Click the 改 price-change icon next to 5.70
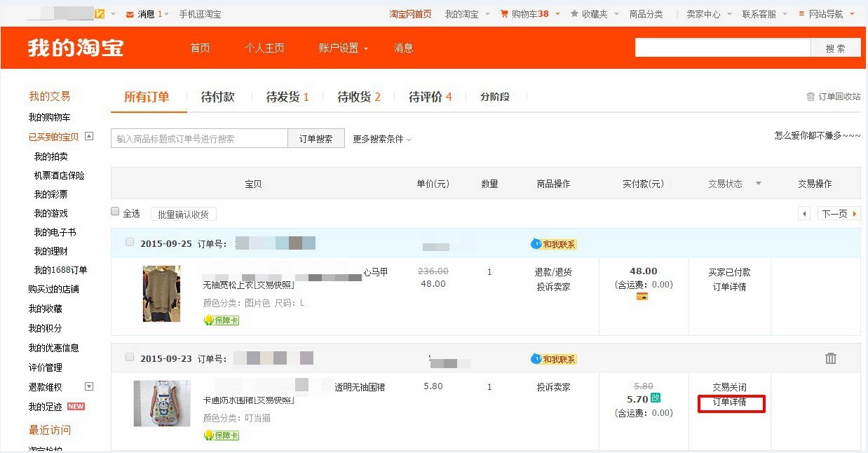 tap(654, 399)
